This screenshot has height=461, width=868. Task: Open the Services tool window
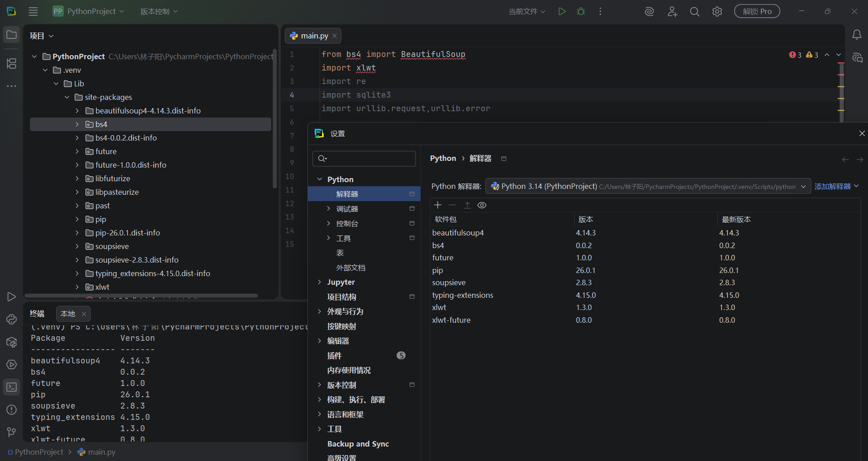click(x=12, y=365)
